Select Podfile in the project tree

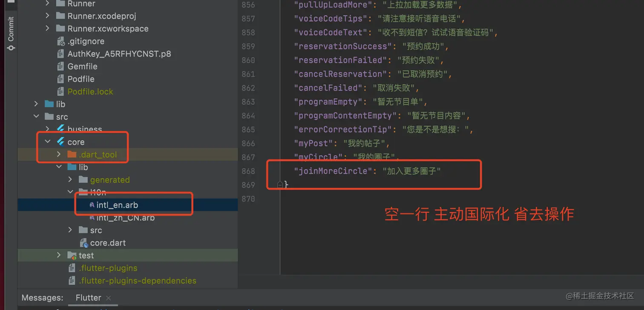[x=81, y=79]
